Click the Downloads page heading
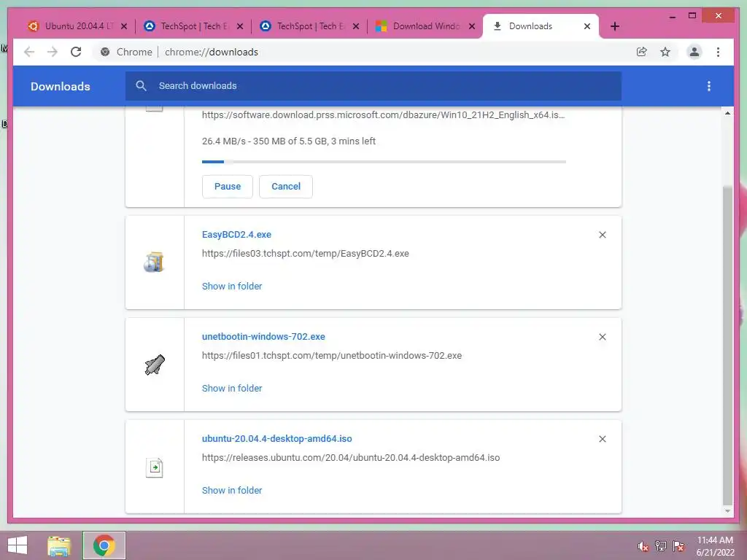 (x=61, y=87)
